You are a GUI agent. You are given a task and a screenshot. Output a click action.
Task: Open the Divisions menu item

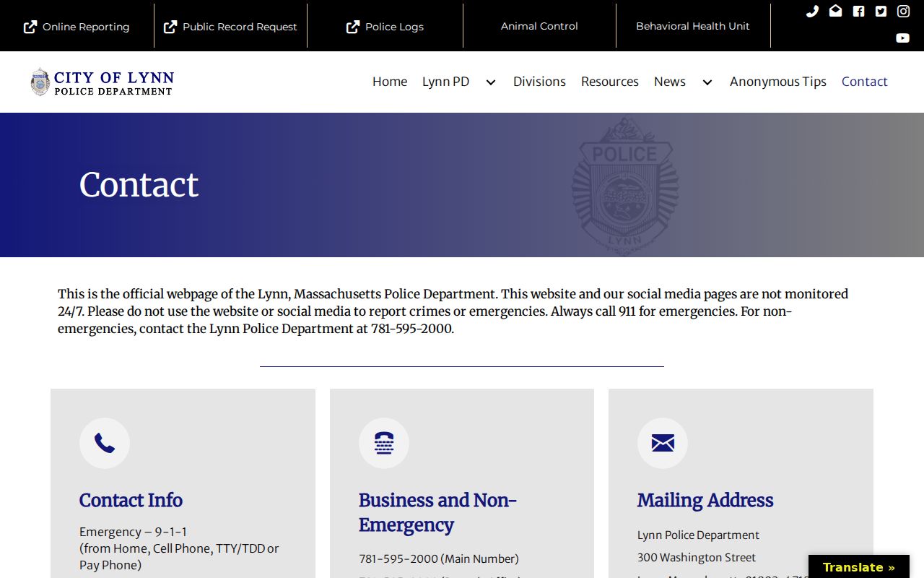539,82
